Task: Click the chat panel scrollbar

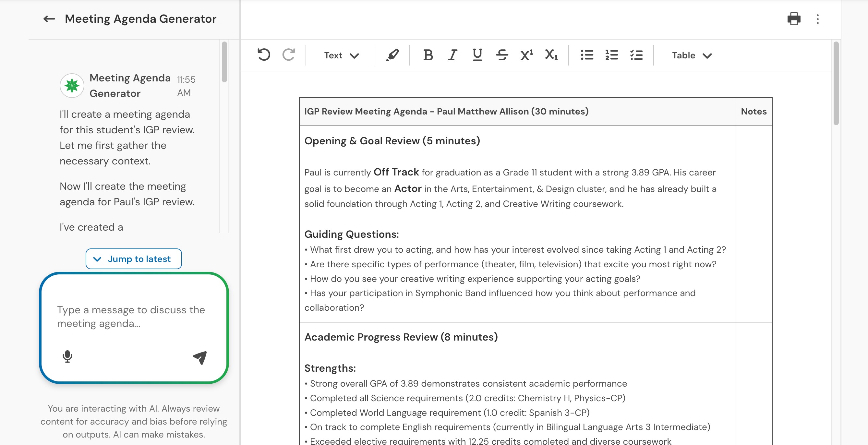Action: [x=224, y=62]
